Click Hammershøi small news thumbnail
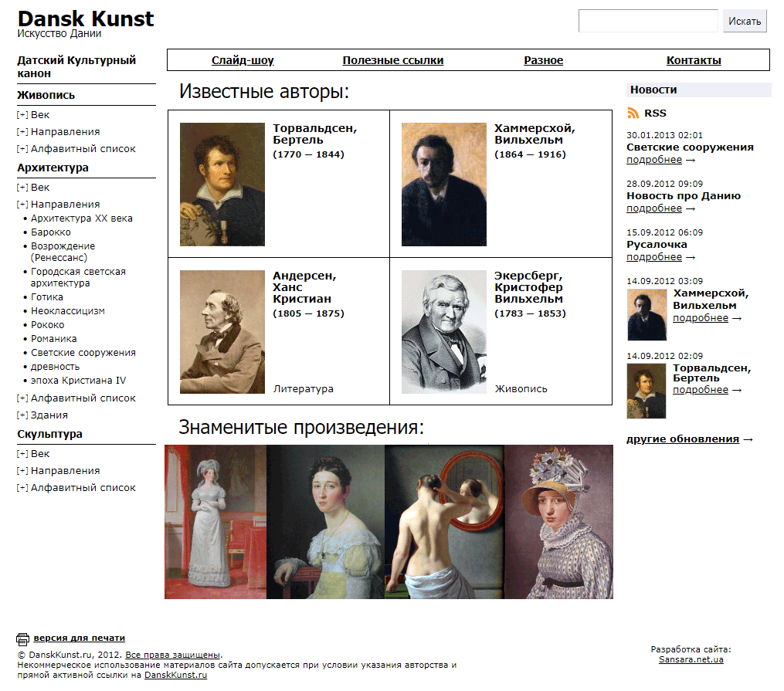The height and width of the screenshot is (691, 784). (x=647, y=315)
